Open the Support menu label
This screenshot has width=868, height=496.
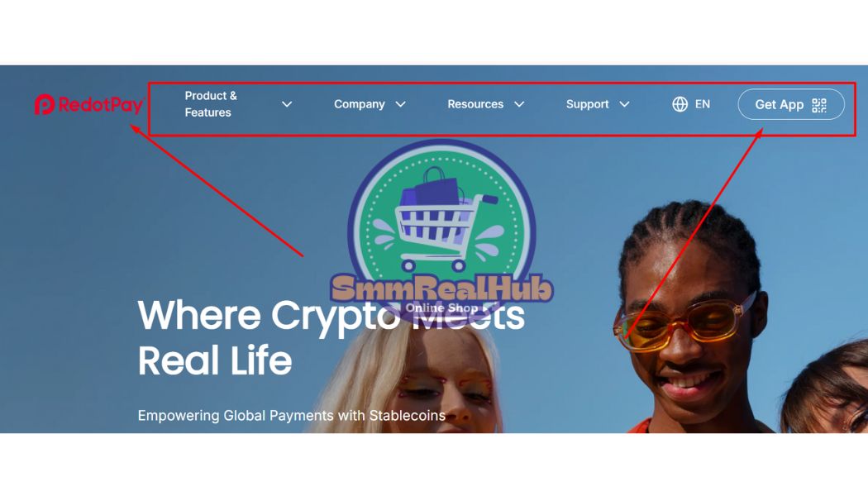pos(587,104)
